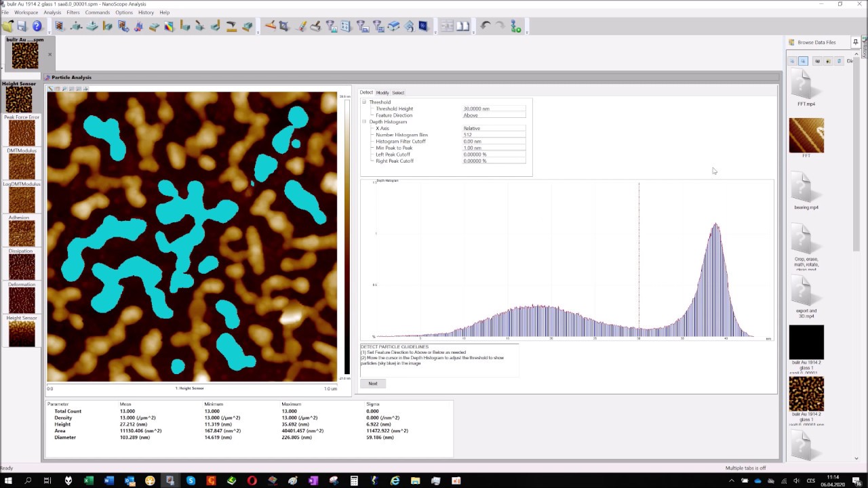Collapse the Depth Histogram parameter group
Screen dimensions: 868x488
364,122
